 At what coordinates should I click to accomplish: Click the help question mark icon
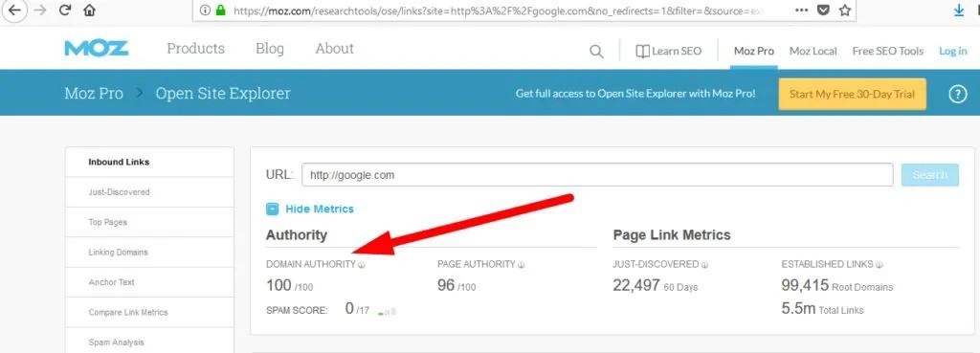[958, 95]
